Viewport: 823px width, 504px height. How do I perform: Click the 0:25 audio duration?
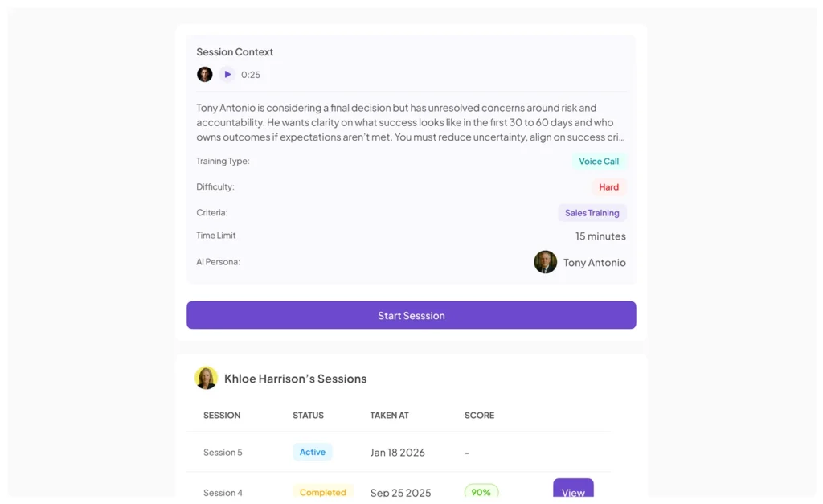pyautogui.click(x=251, y=75)
